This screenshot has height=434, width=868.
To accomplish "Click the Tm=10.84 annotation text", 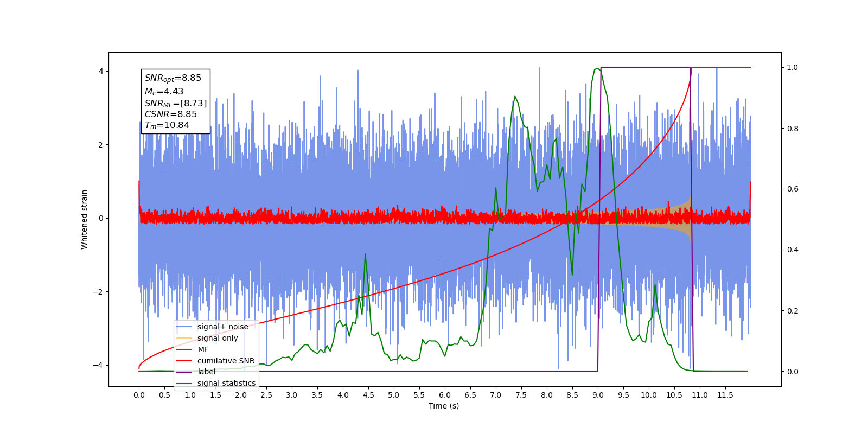I will tap(167, 125).
